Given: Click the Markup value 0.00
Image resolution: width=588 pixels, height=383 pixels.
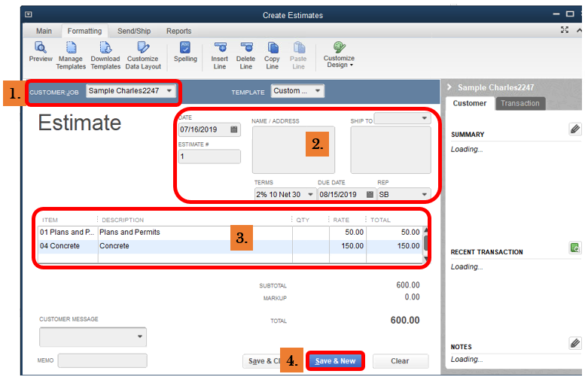Looking at the screenshot, I should click(412, 297).
